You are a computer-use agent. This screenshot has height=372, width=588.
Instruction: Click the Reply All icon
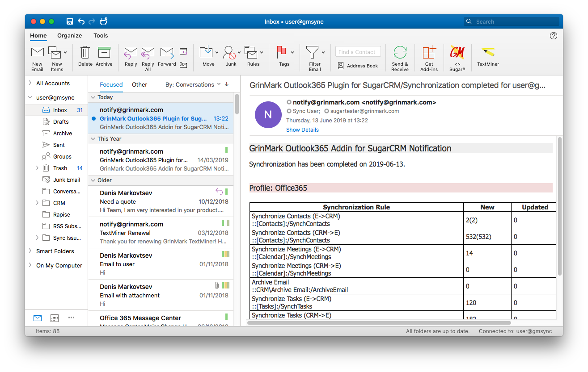[148, 53]
